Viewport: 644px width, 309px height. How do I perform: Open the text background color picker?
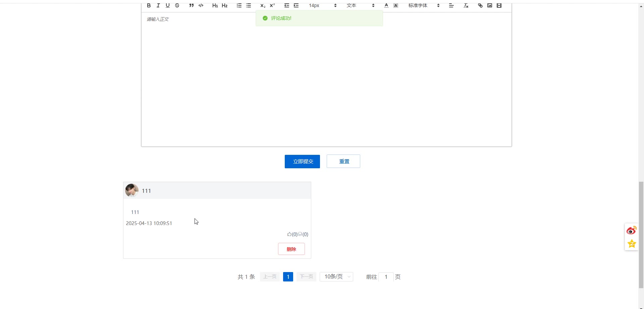[x=396, y=5]
